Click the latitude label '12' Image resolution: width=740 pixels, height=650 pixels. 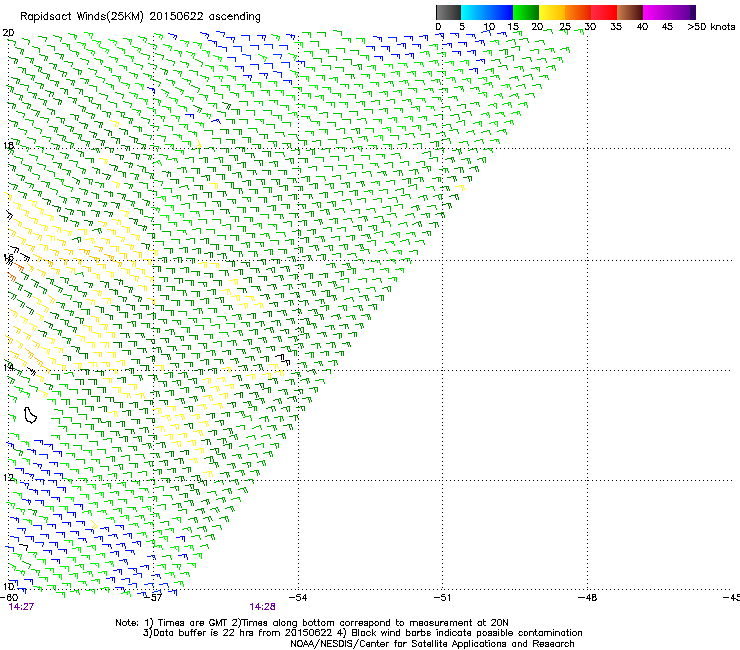[8, 477]
